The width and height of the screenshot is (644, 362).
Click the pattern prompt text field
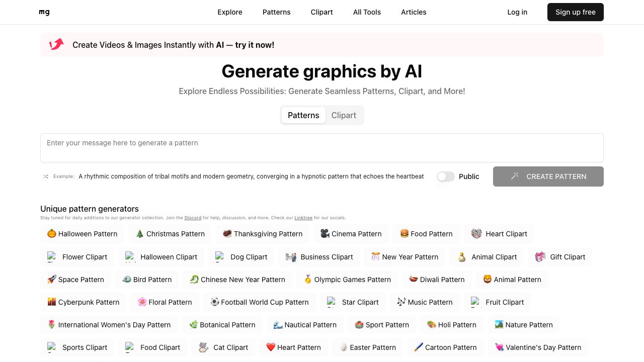322,148
